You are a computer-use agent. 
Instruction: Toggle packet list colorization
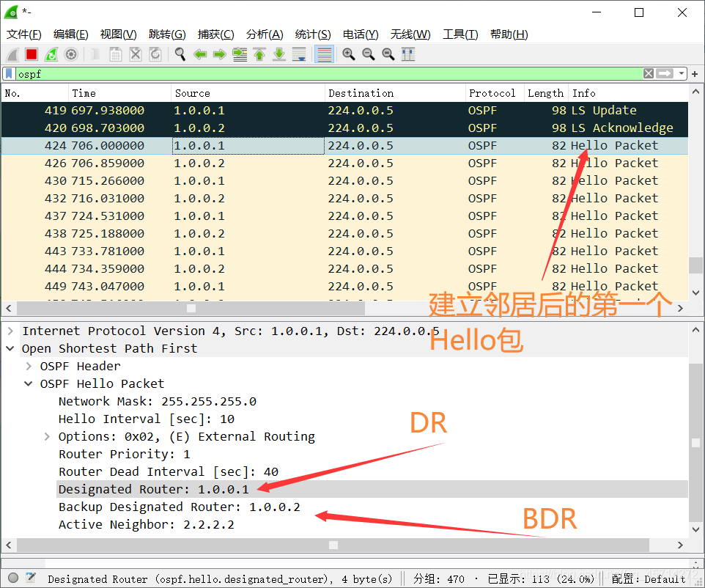point(324,54)
